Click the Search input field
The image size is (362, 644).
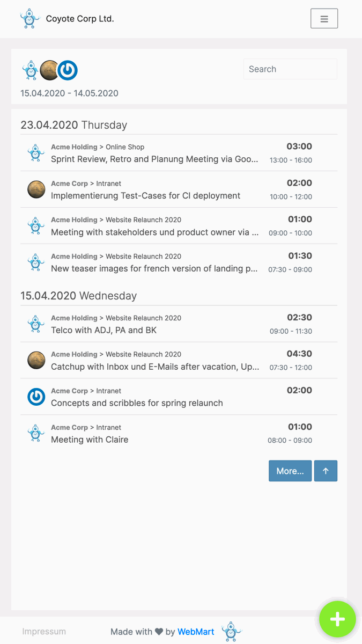290,69
